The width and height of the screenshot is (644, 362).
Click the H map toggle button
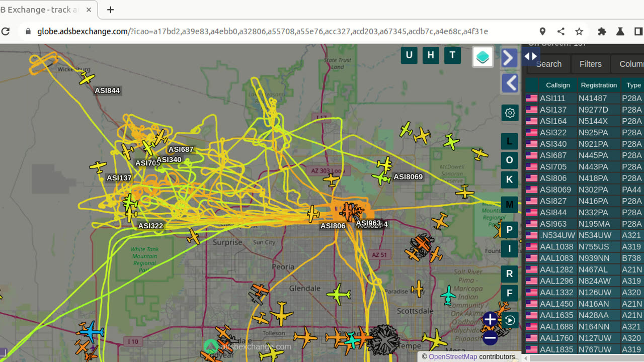point(431,55)
